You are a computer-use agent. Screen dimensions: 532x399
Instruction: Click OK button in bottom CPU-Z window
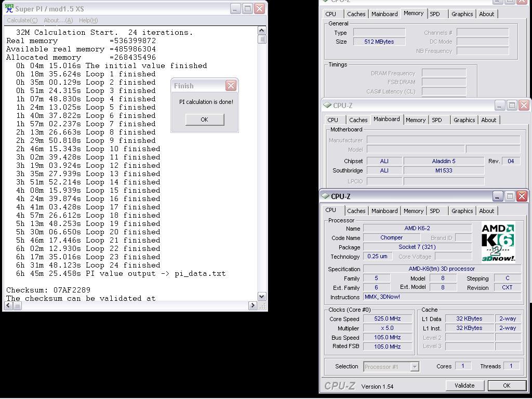click(x=507, y=385)
